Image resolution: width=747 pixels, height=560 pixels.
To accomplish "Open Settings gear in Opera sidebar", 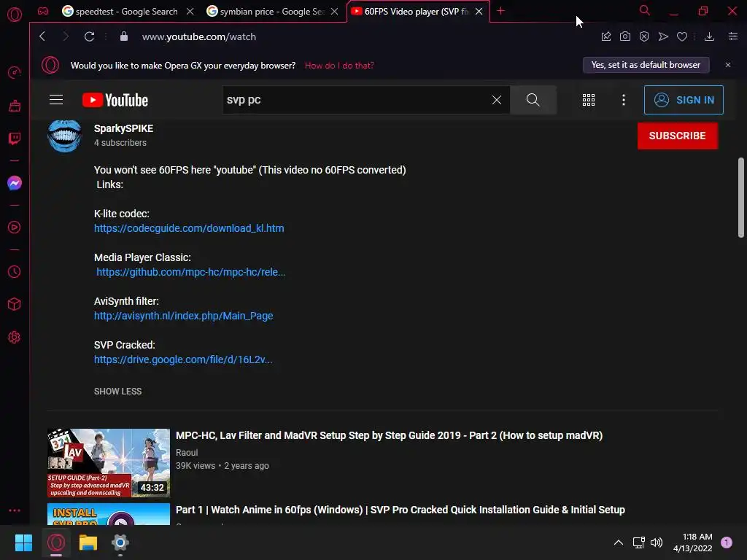I will [x=15, y=337].
